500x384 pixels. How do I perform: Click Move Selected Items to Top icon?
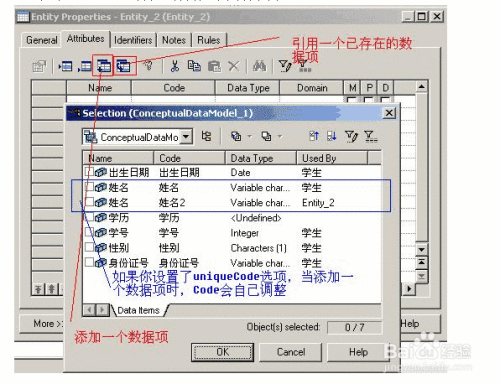(314, 136)
